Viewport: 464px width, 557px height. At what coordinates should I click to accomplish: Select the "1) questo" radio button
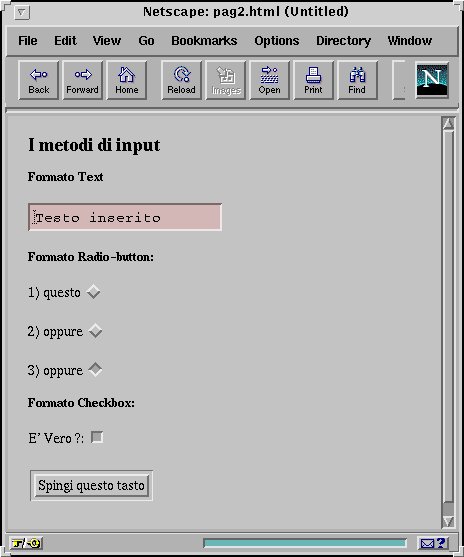[x=93, y=292]
